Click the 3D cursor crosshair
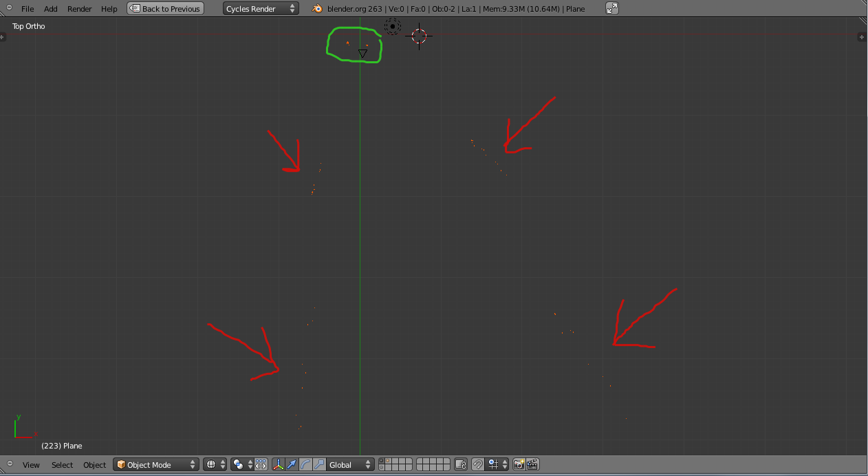This screenshot has height=476, width=868. (420, 36)
